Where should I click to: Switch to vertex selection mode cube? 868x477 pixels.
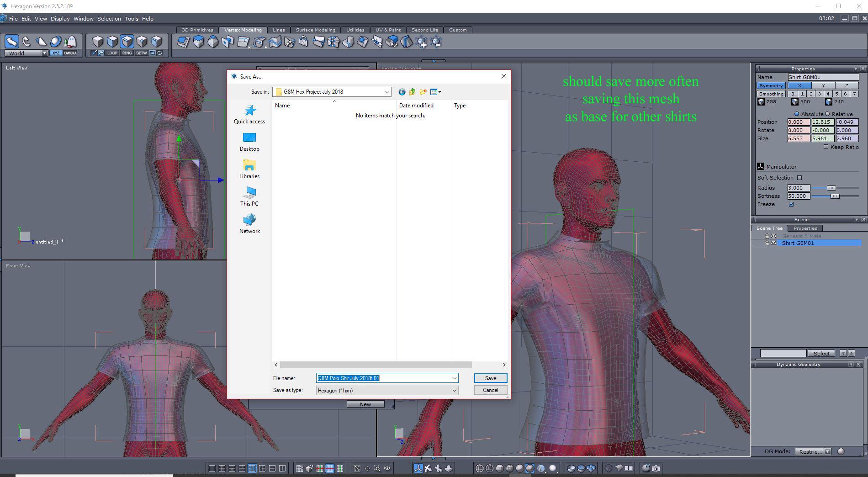tap(142, 42)
